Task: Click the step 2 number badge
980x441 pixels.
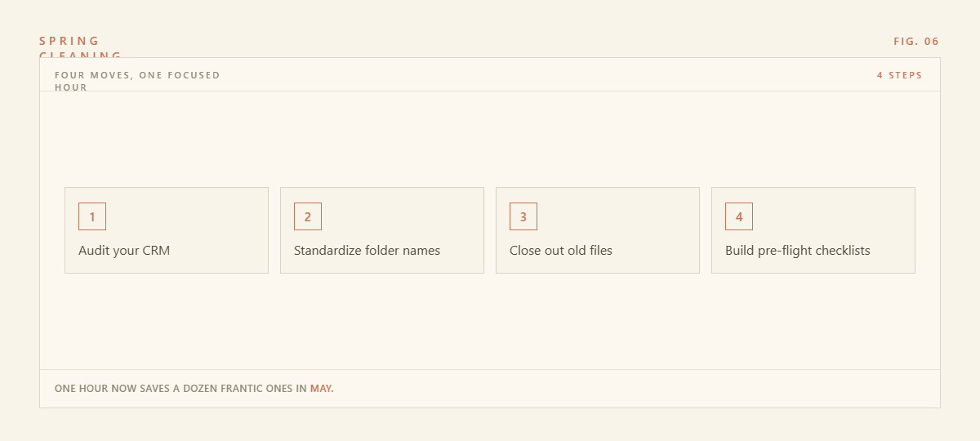Action: tap(308, 216)
